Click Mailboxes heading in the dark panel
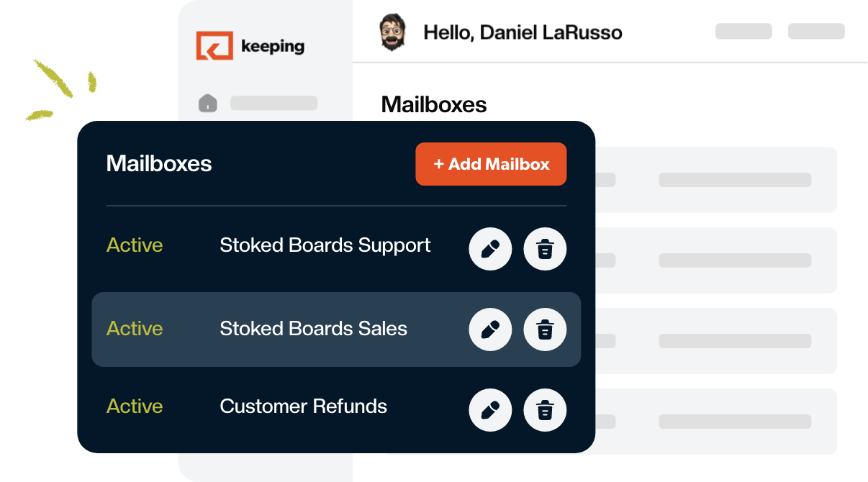Viewport: 868px width, 482px height. [159, 163]
